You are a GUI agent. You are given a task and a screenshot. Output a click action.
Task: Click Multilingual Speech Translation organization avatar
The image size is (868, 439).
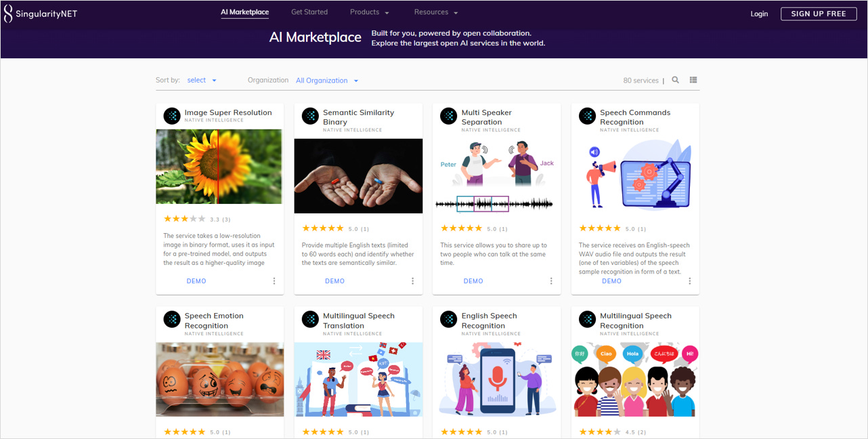click(x=310, y=319)
